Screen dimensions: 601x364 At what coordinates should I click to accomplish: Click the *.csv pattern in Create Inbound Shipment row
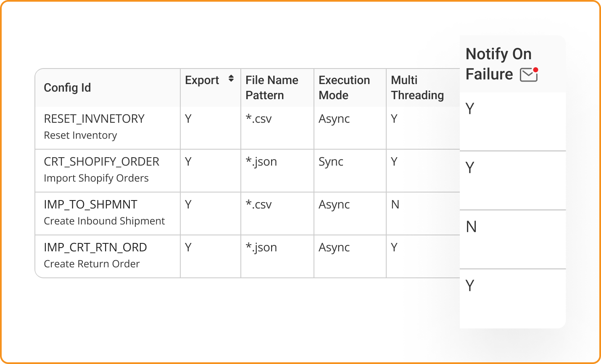tap(258, 205)
